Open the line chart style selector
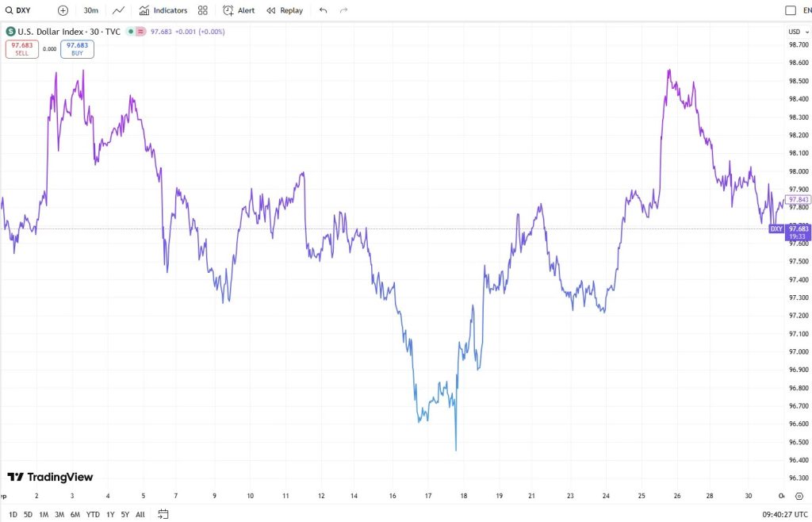The width and height of the screenshot is (812, 522). pos(118,10)
